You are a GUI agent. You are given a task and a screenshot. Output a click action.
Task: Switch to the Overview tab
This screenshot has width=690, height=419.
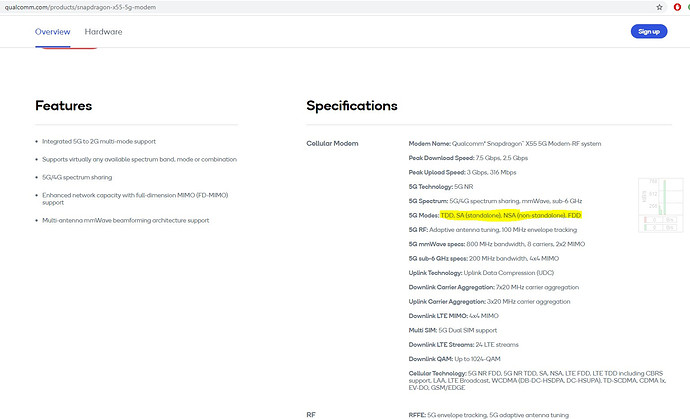(x=52, y=32)
